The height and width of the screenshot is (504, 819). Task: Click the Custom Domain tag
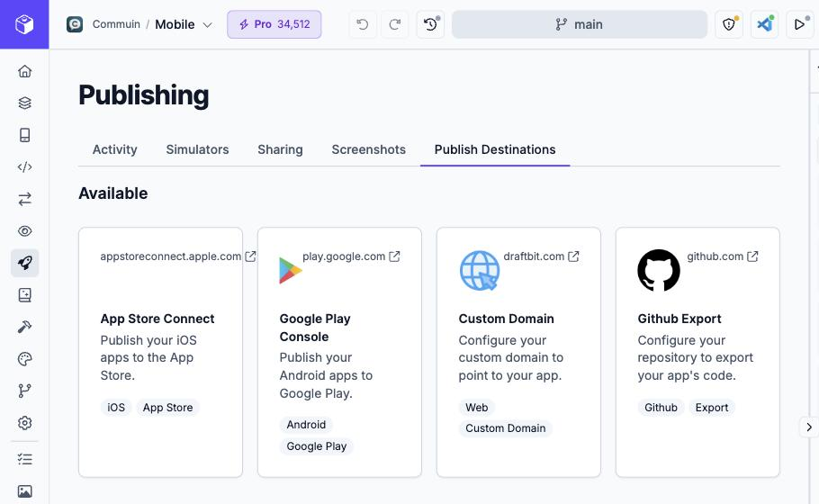coord(506,428)
